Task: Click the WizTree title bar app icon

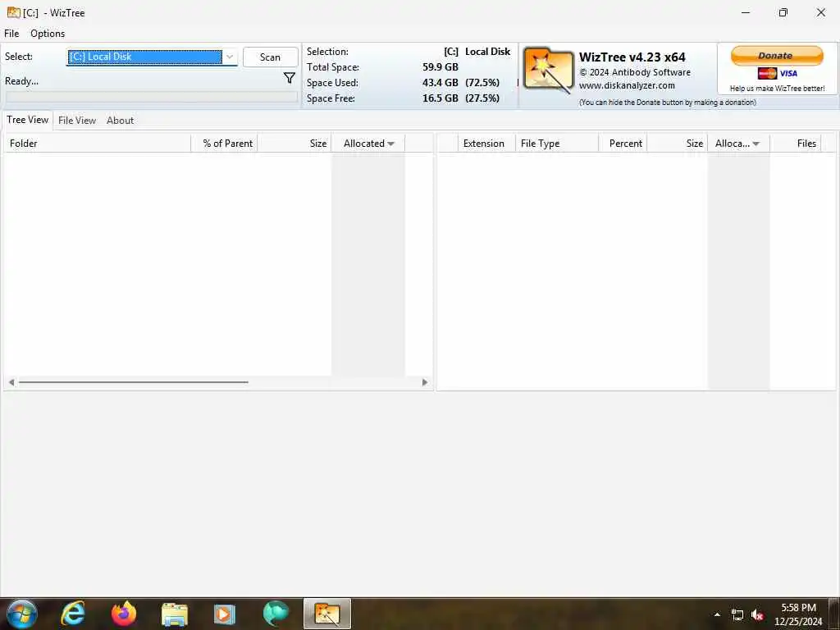Action: 13,12
